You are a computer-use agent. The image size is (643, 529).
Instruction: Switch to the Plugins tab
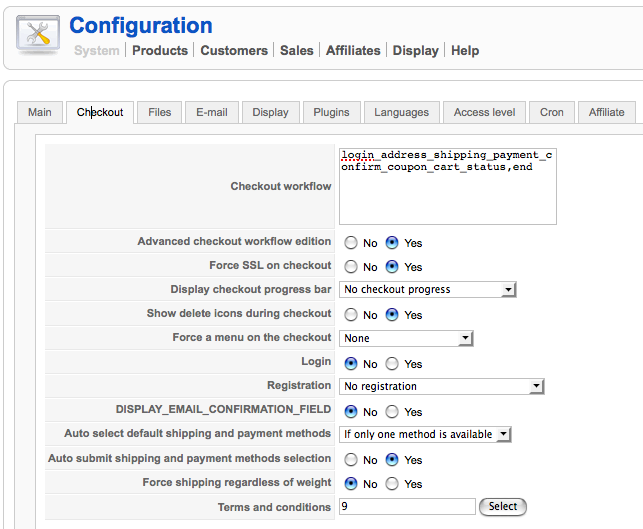[331, 112]
